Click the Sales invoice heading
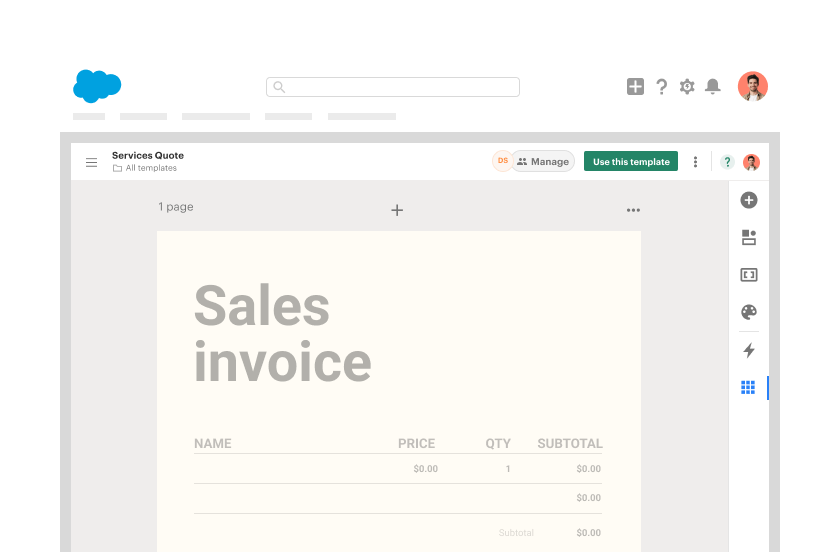 (283, 333)
